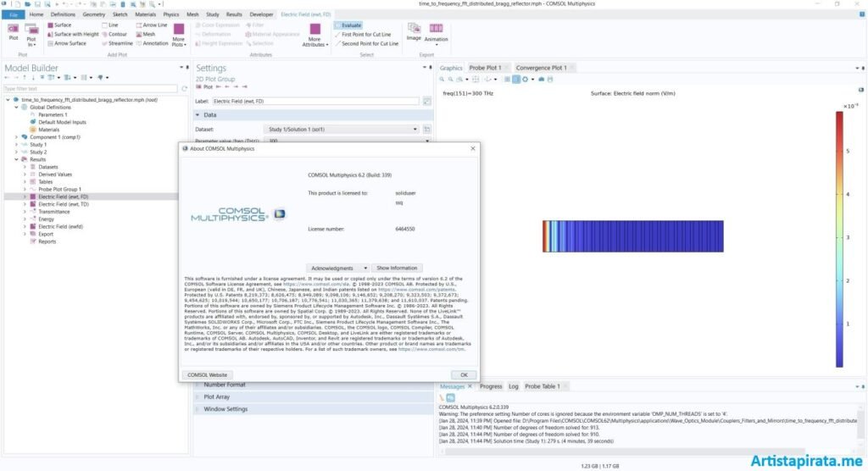Image resolution: width=868 pixels, height=471 pixels.
Task: Click the print icon in Graphics toolbar
Action: 549,80
